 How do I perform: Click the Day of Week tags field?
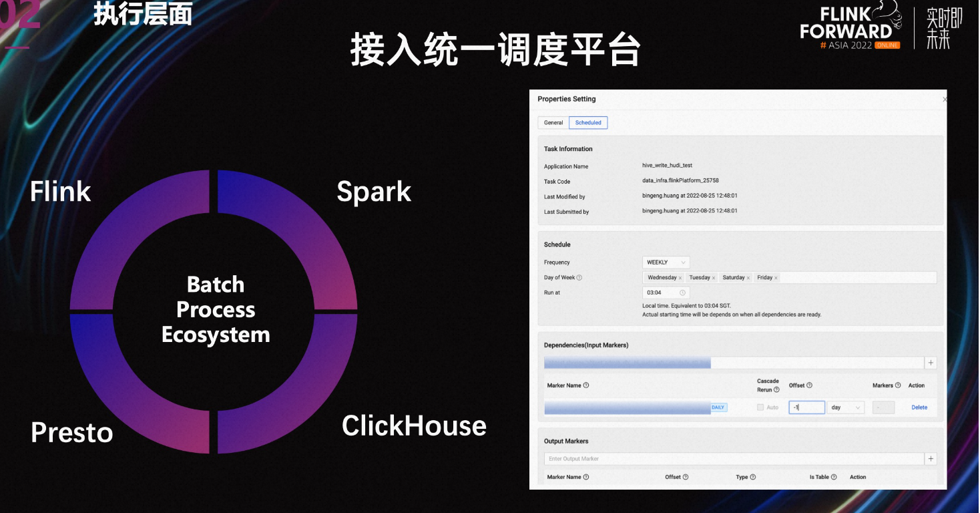click(790, 278)
